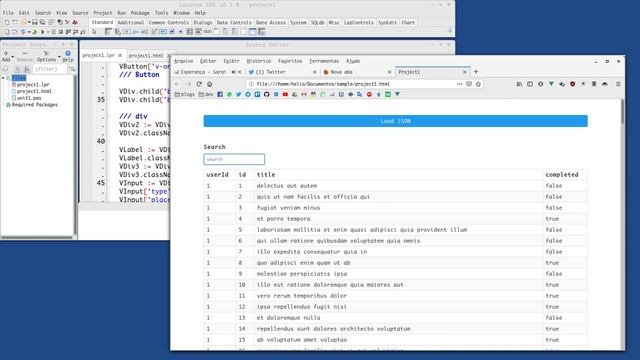Switch to the Dialogs palette tab
The image size is (640, 360).
click(203, 23)
